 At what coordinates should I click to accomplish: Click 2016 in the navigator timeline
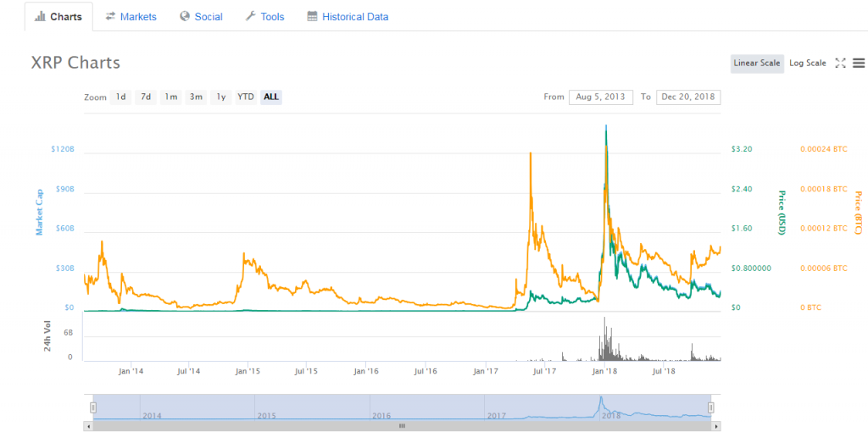[381, 415]
